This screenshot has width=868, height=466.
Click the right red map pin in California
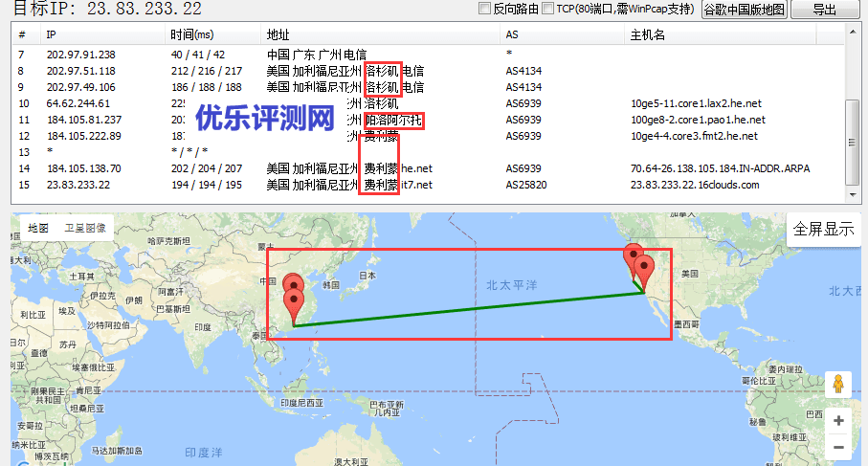(x=644, y=273)
